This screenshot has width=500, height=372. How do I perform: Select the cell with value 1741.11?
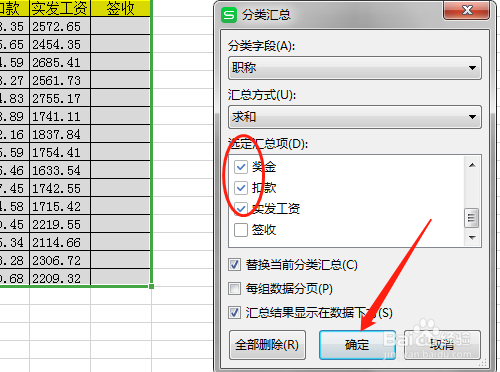(60, 116)
